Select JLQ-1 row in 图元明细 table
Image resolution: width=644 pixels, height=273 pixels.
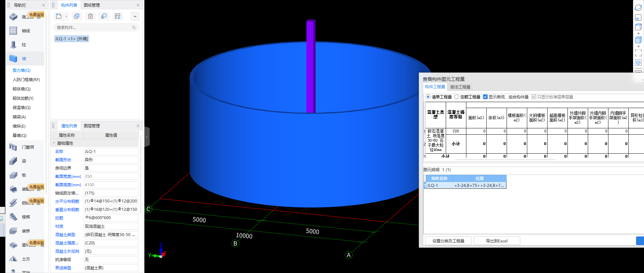point(466,185)
